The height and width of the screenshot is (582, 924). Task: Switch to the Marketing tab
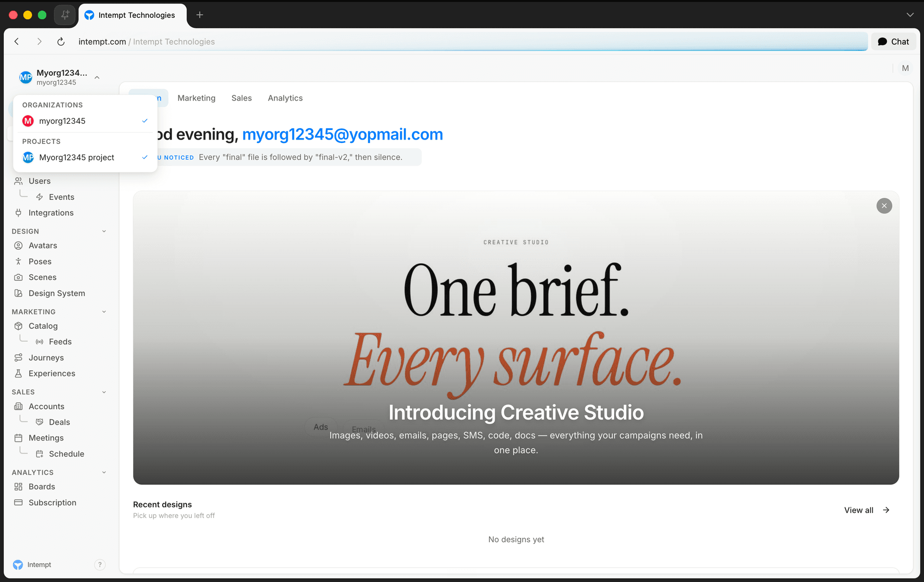click(196, 98)
